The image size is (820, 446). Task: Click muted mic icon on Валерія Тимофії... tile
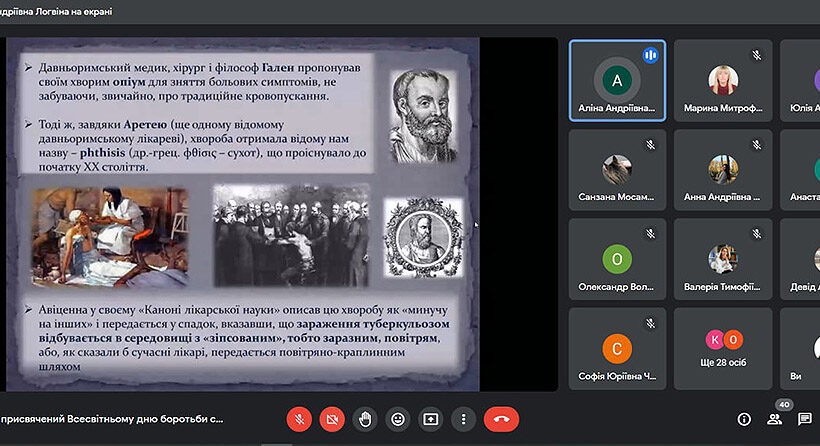[757, 234]
